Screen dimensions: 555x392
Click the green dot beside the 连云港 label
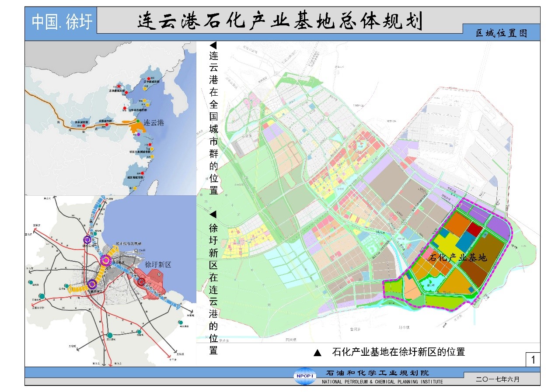point(138,121)
